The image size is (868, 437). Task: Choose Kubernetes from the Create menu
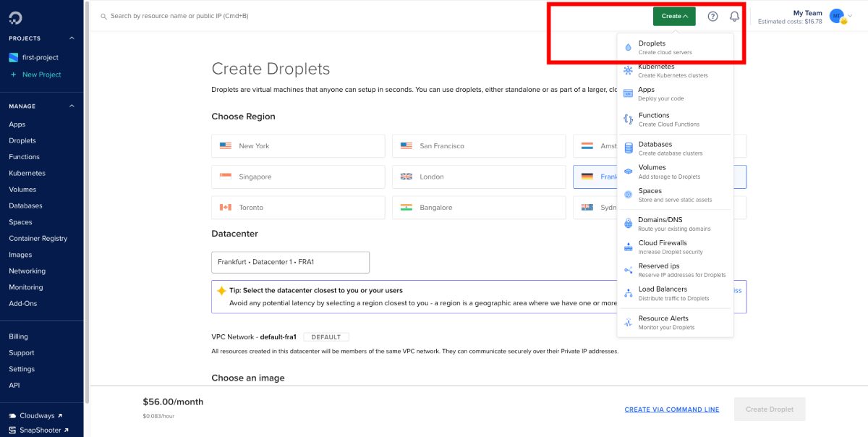click(676, 70)
